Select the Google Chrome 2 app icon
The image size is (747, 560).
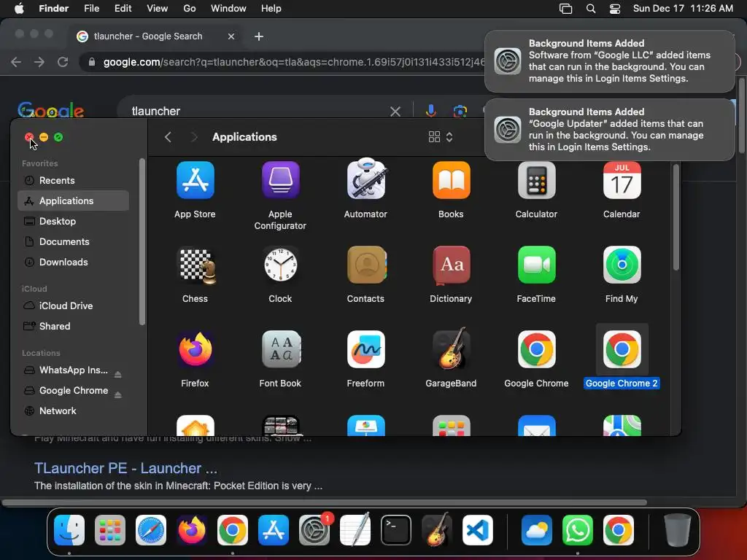click(622, 349)
